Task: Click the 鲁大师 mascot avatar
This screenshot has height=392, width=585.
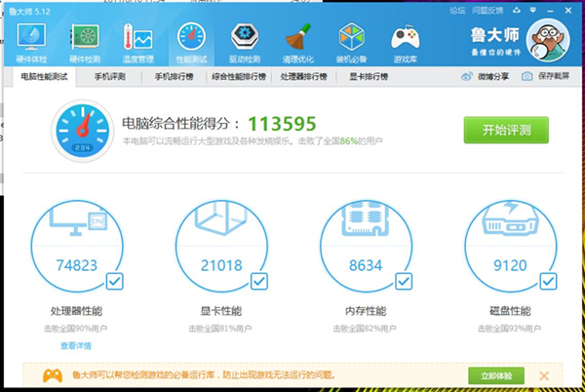Action: [548, 40]
